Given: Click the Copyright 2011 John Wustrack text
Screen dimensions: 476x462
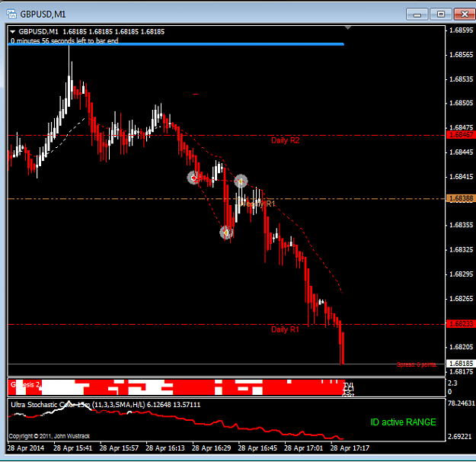Looking at the screenshot, I should click(50, 436).
